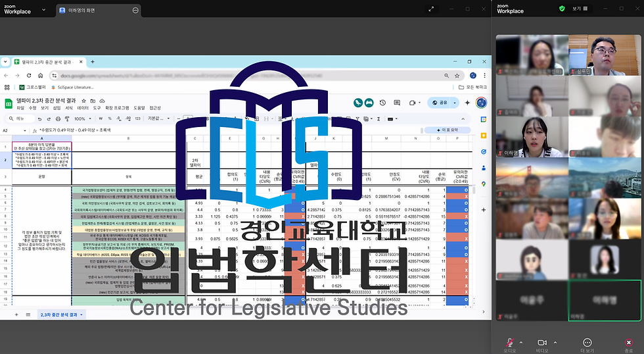This screenshot has height=354, width=644.
Task: Move document using the folder icon
Action: (93, 101)
